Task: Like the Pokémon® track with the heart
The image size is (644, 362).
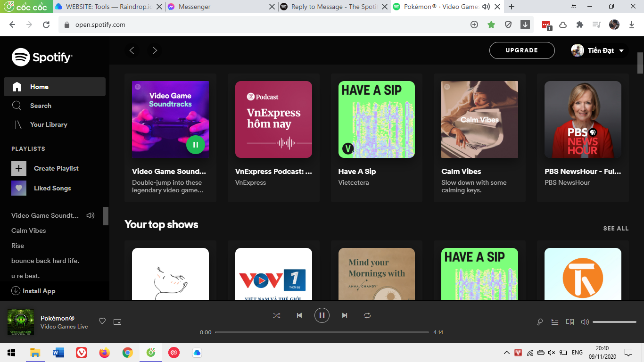Action: [x=102, y=321]
